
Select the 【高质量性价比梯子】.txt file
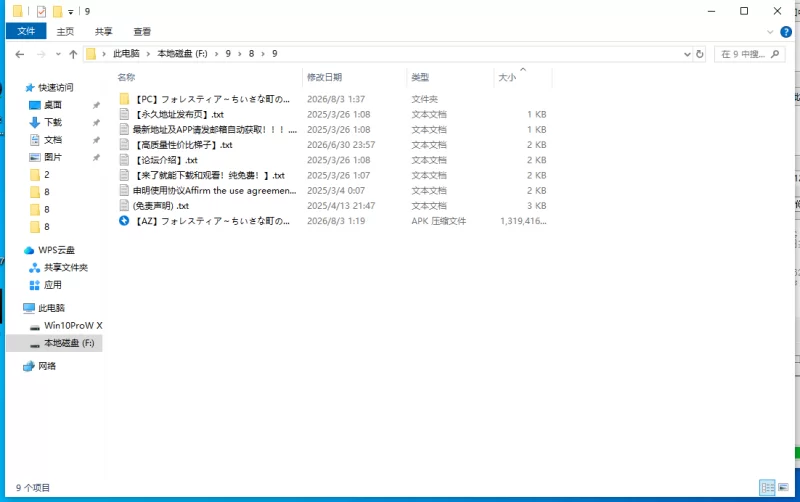[183, 145]
